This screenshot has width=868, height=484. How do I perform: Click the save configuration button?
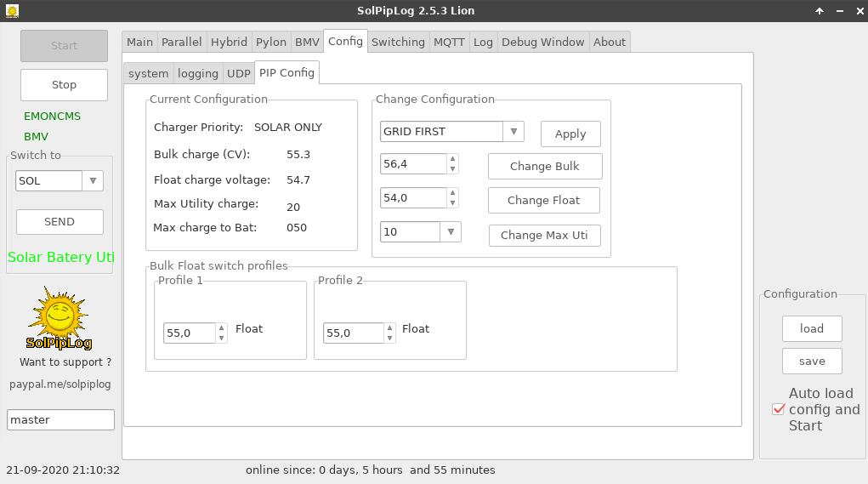click(812, 361)
